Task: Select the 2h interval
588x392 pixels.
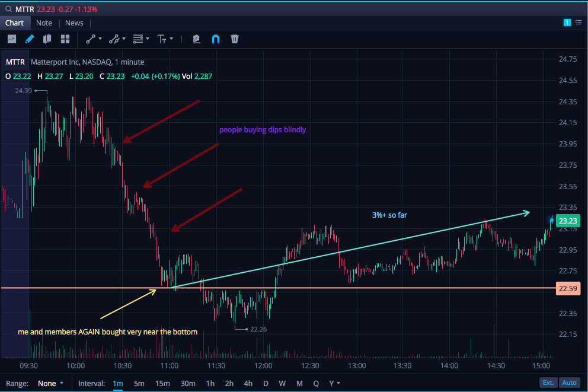Action: 229,383
